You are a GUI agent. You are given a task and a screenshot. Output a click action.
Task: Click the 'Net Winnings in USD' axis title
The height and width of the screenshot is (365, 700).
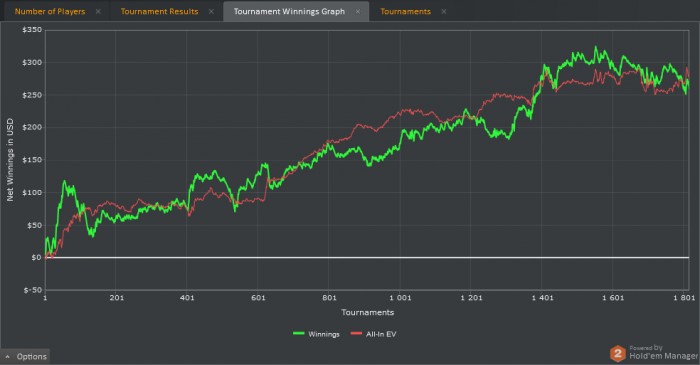click(10, 160)
